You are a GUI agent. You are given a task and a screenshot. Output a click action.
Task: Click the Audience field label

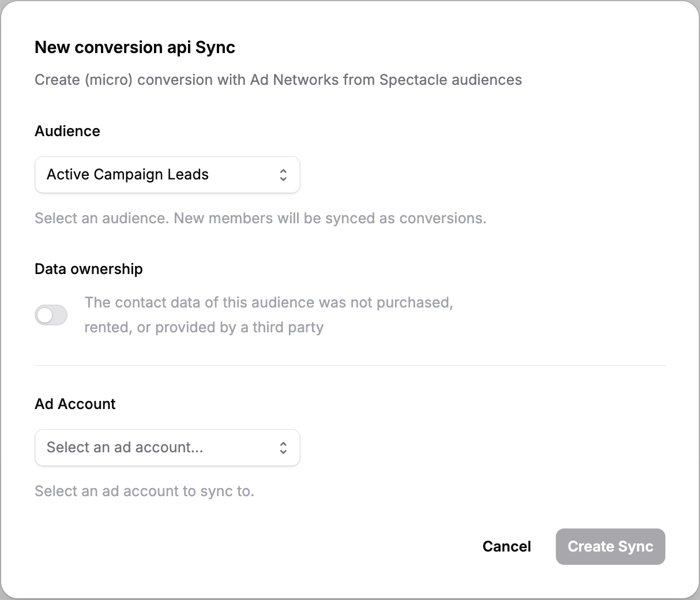click(x=67, y=131)
